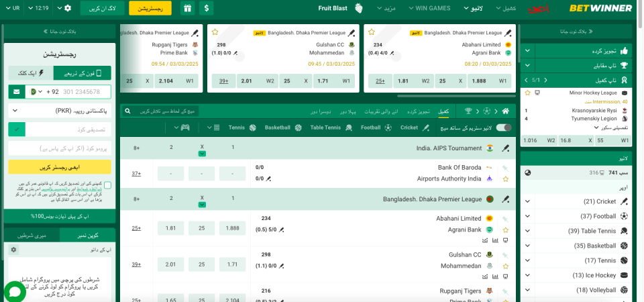
Task: Favorite the Abahani Limited card star
Action: click(x=371, y=32)
